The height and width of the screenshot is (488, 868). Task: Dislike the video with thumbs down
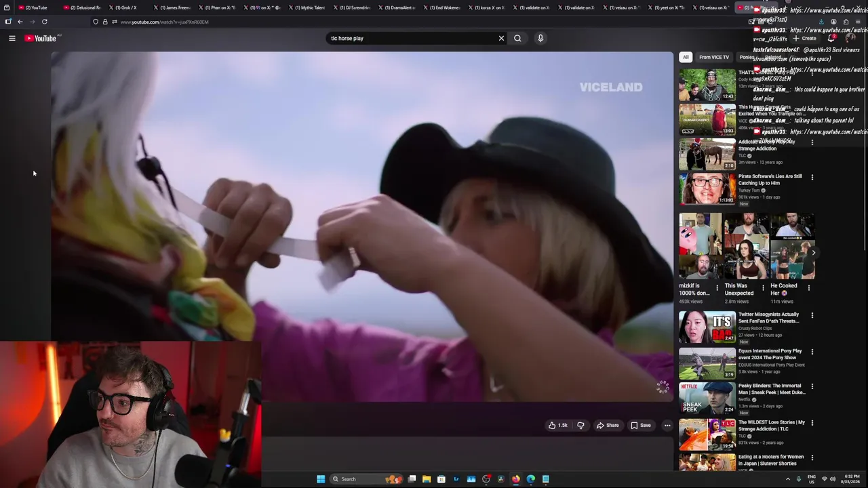(x=580, y=426)
